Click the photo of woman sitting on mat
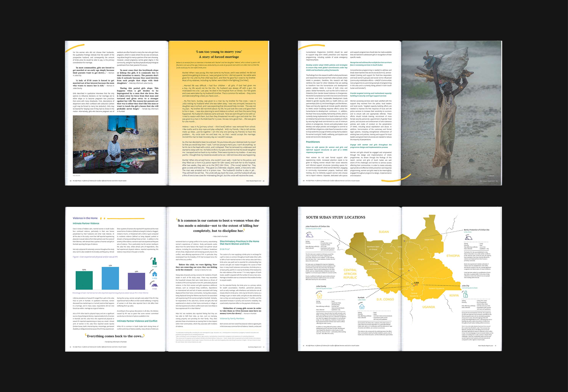The height and width of the screenshot is (392, 568). click(115, 144)
